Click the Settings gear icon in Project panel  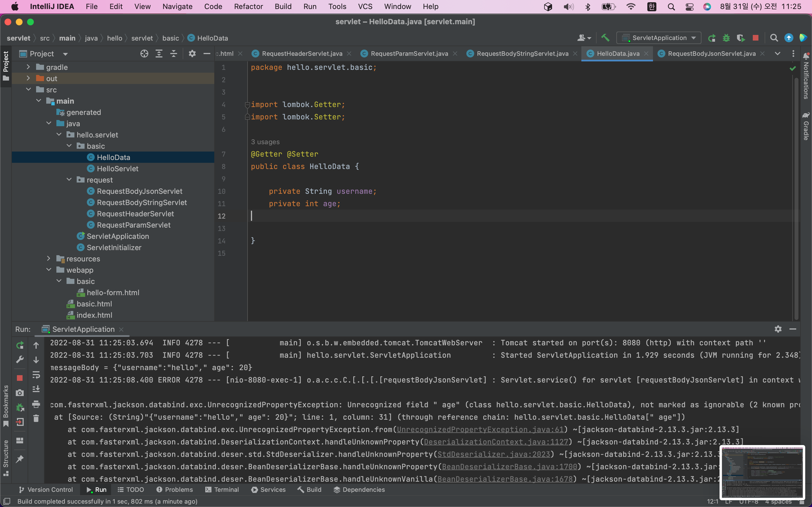click(191, 53)
